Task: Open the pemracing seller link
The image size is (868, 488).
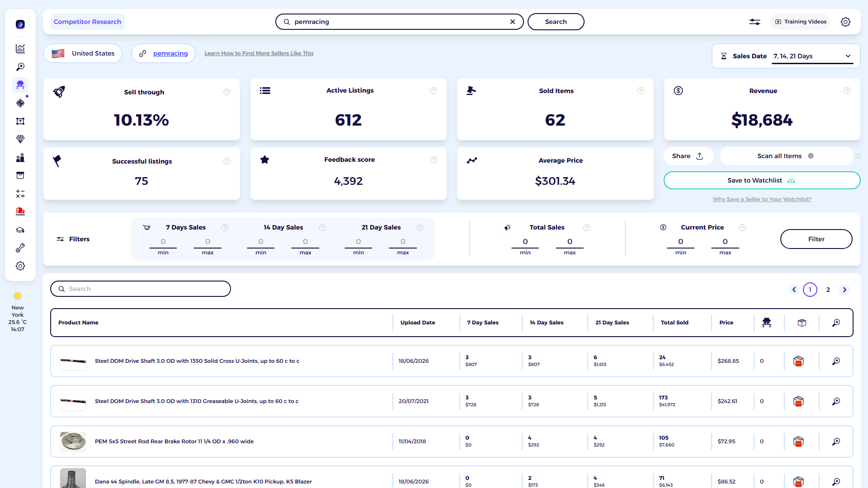Action: click(x=170, y=53)
